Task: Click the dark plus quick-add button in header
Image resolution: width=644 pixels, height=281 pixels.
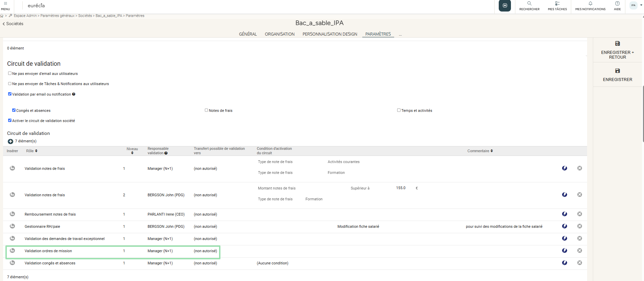Action: point(505,6)
